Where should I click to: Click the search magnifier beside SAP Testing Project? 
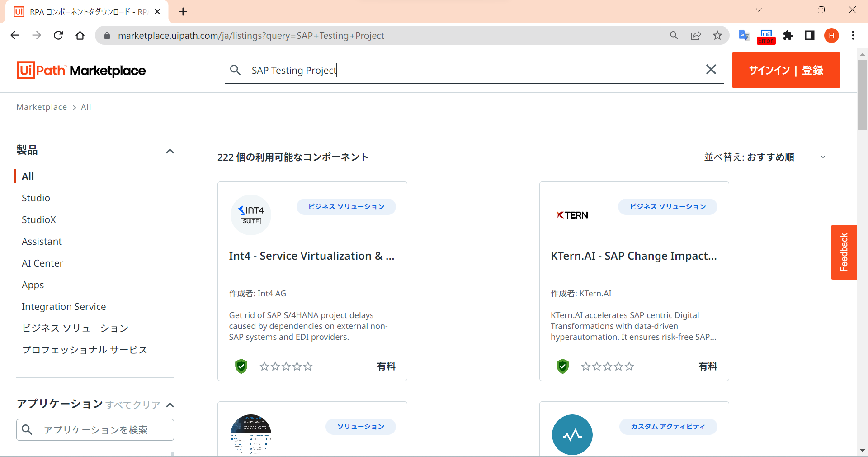click(x=235, y=70)
